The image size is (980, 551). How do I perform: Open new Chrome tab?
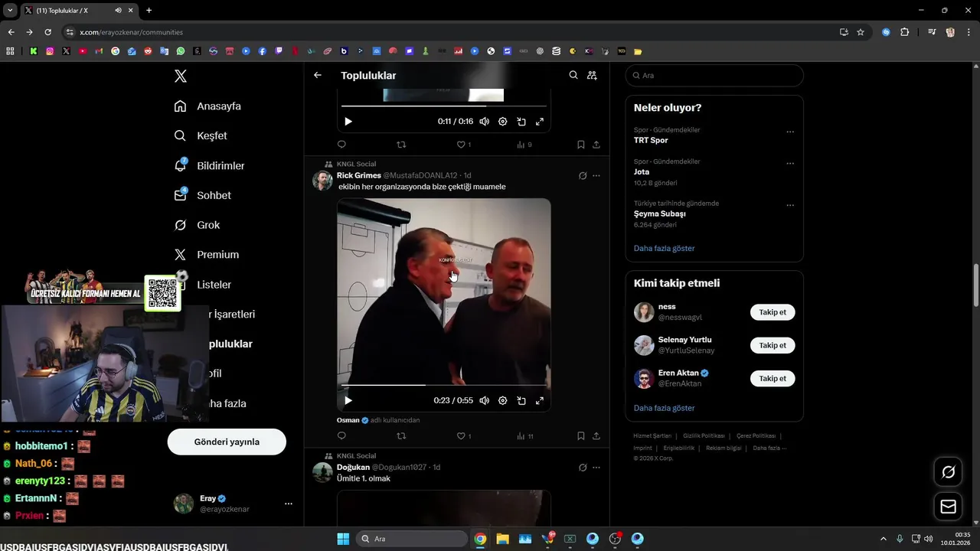pos(149,10)
